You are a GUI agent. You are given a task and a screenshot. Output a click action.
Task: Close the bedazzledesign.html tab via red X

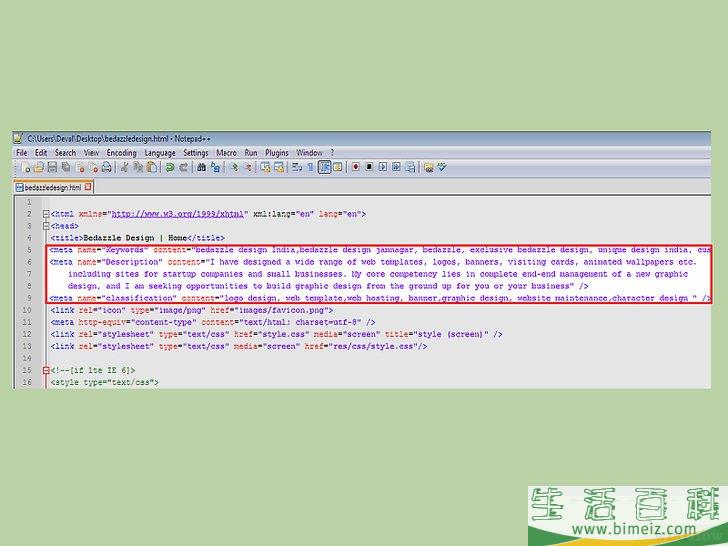[x=88, y=187]
